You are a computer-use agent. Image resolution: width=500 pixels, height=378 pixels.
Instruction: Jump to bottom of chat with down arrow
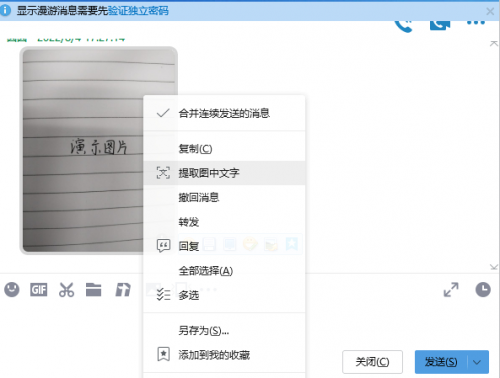(x=494, y=267)
